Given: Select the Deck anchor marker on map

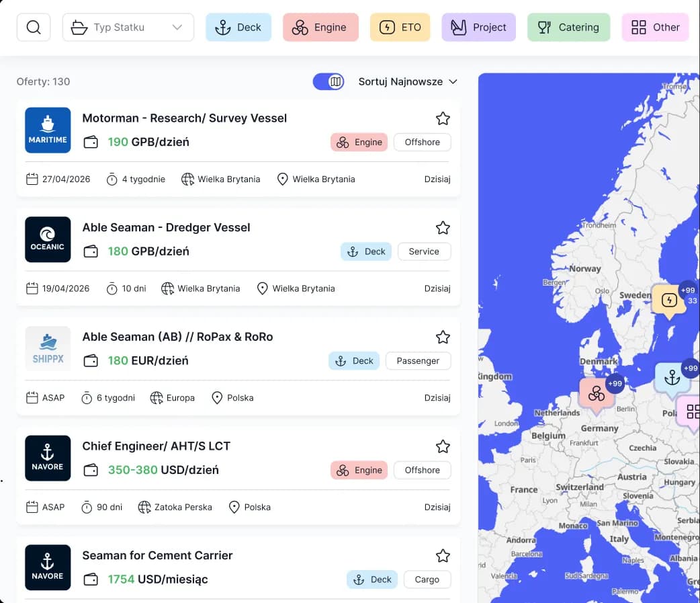Looking at the screenshot, I should [672, 378].
